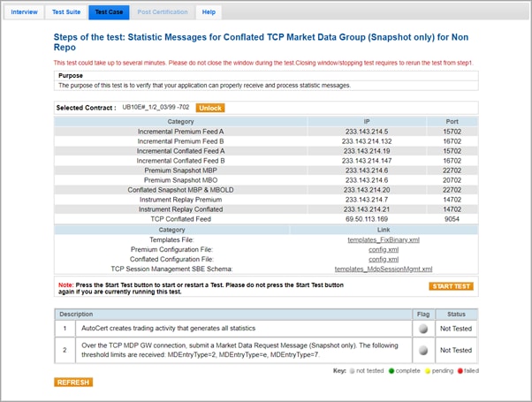The height and width of the screenshot is (402, 532).
Task: Click the REFRESH button
Action: (x=73, y=383)
